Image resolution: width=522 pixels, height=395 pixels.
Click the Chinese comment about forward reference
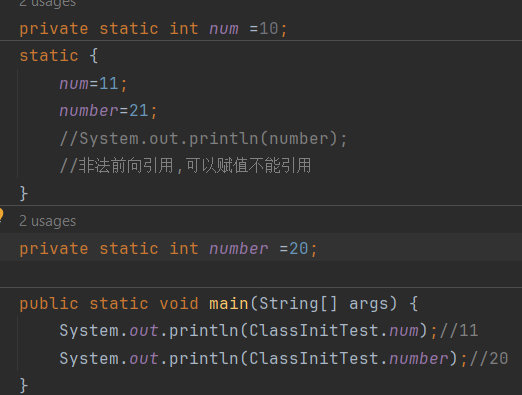coord(185,165)
